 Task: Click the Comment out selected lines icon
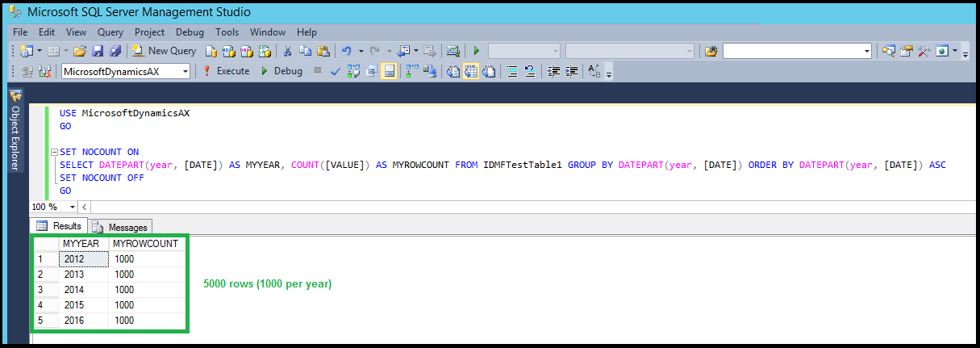click(x=511, y=71)
